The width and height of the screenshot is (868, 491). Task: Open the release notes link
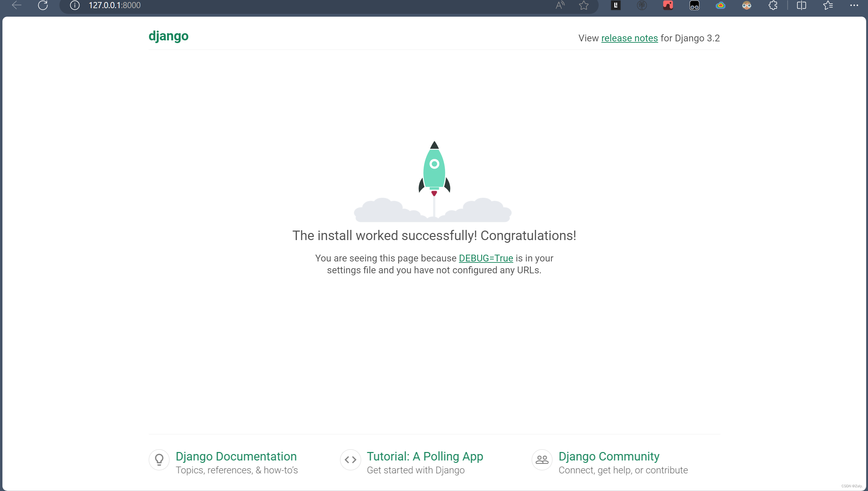pyautogui.click(x=629, y=38)
